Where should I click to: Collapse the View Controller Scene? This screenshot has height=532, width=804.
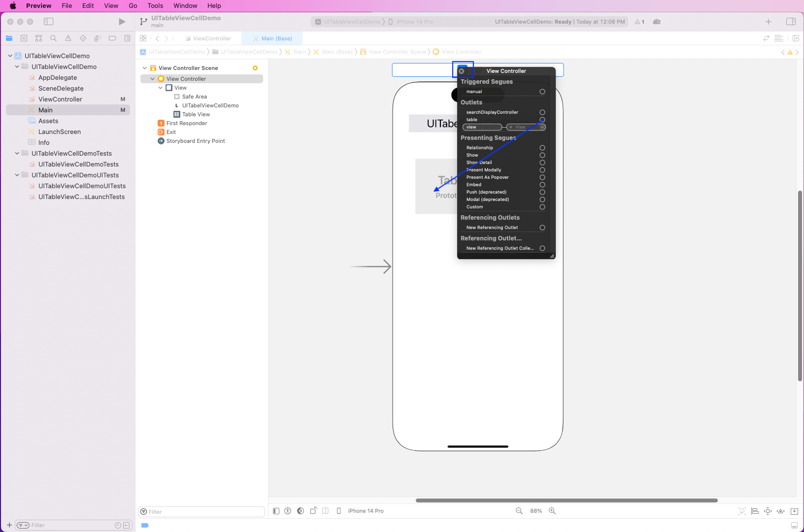144,67
